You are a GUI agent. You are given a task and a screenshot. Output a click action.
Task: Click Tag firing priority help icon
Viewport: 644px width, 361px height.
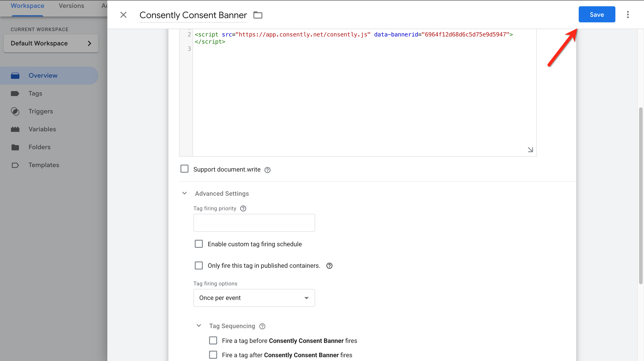(x=243, y=208)
